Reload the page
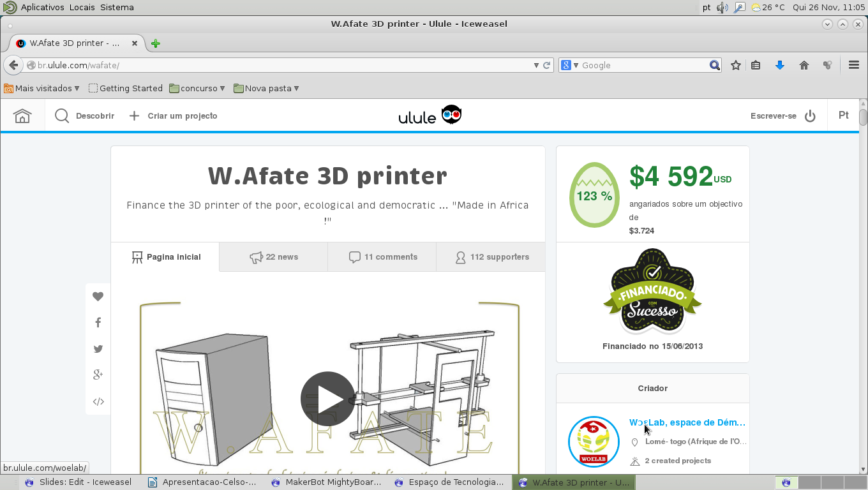 pyautogui.click(x=547, y=65)
